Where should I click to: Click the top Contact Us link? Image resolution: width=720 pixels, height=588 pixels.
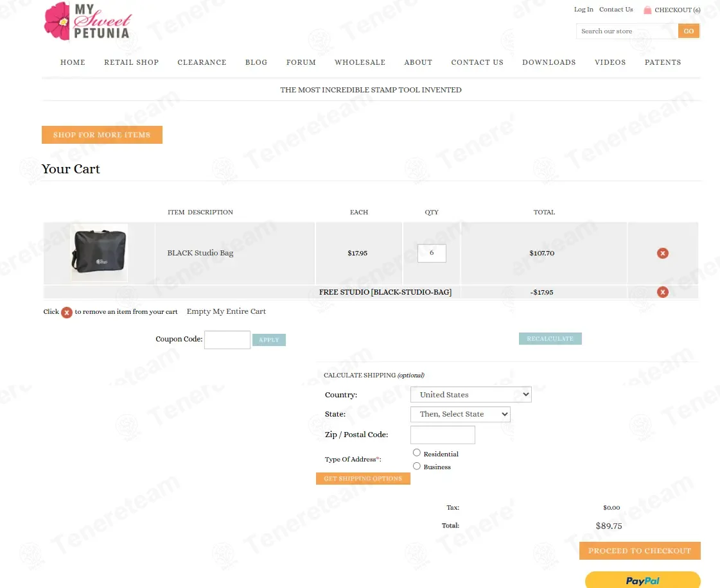click(616, 9)
